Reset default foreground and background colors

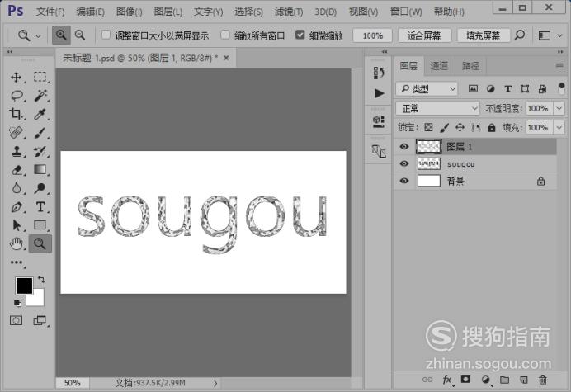click(x=17, y=303)
